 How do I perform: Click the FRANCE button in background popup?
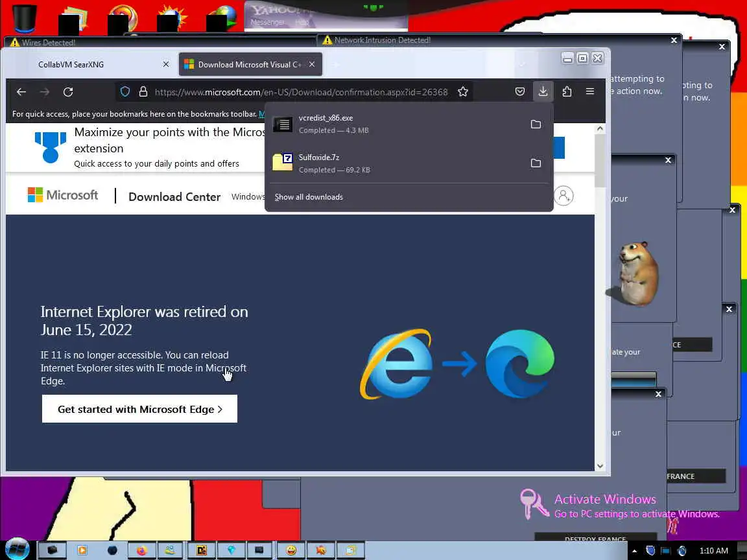click(x=695, y=476)
